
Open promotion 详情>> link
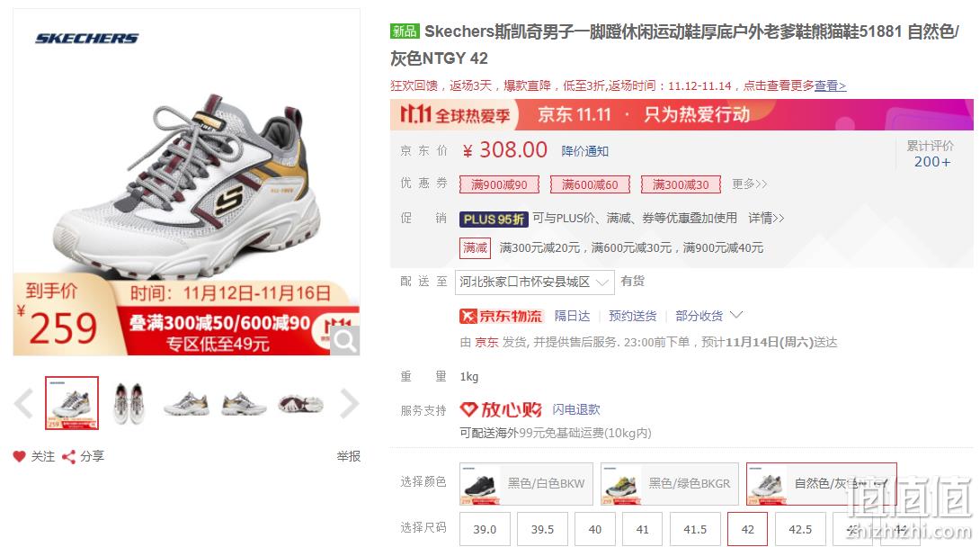click(766, 218)
